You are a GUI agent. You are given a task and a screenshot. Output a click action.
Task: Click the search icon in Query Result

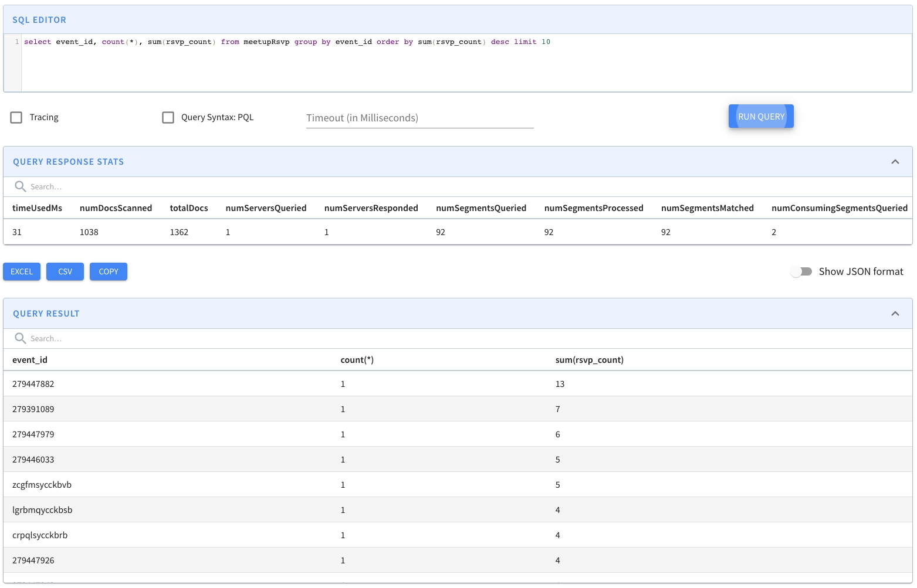tap(21, 338)
